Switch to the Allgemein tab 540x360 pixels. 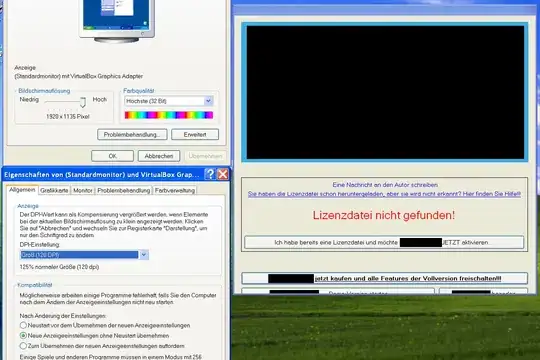point(22,190)
